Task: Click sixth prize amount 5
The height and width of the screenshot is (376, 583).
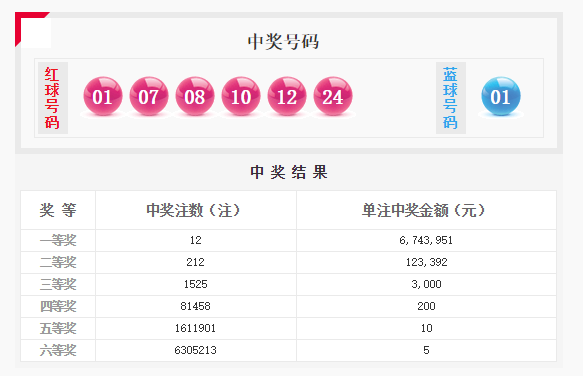Action: (x=426, y=350)
